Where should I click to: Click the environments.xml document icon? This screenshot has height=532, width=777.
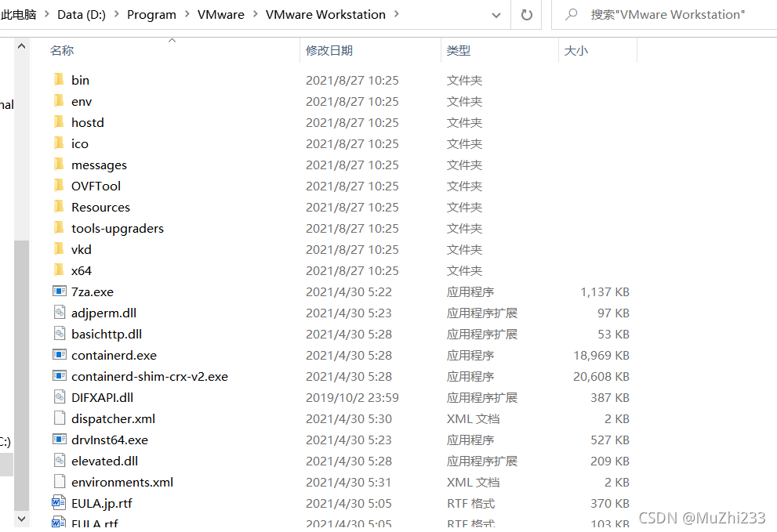coord(60,482)
